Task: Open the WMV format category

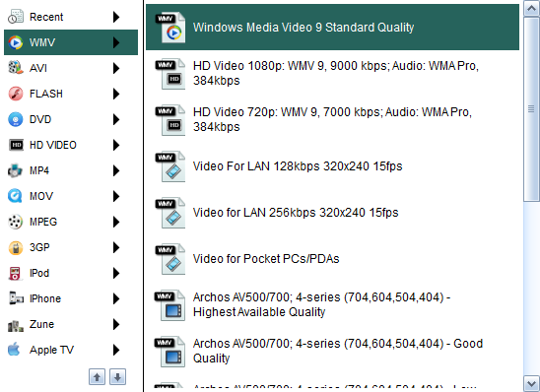Action: [71, 42]
